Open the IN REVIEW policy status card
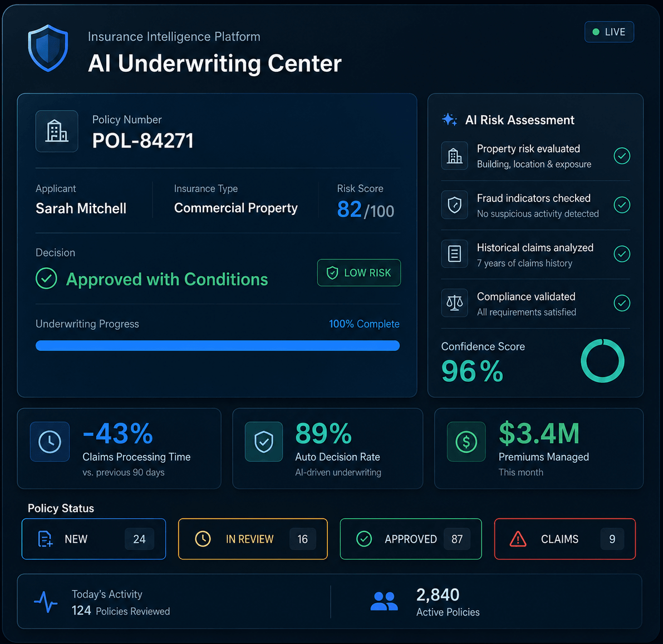Image resolution: width=663 pixels, height=644 pixels. click(253, 539)
